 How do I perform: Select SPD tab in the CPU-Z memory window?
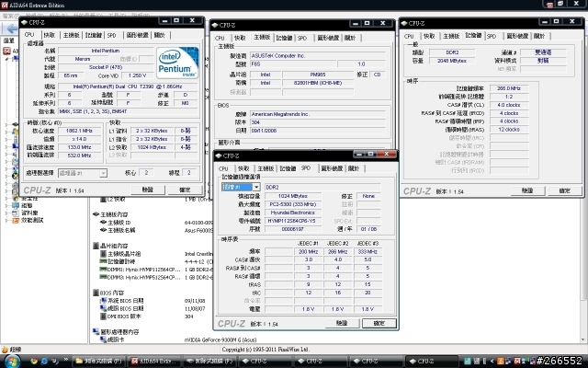(492, 36)
